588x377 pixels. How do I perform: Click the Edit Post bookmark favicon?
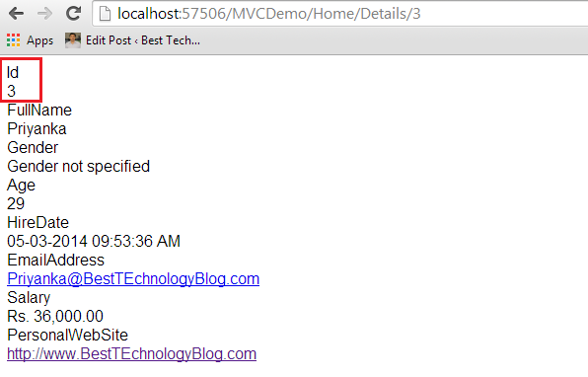coord(73,40)
